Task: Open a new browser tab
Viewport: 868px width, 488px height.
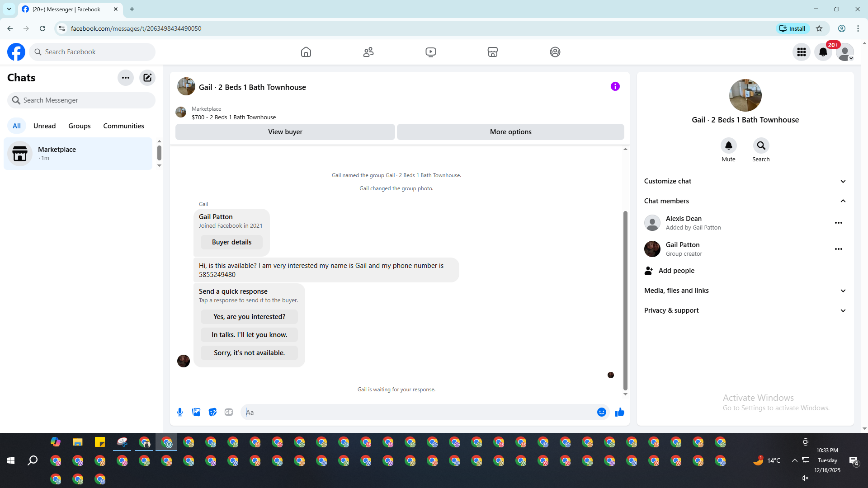Action: pos(132,9)
